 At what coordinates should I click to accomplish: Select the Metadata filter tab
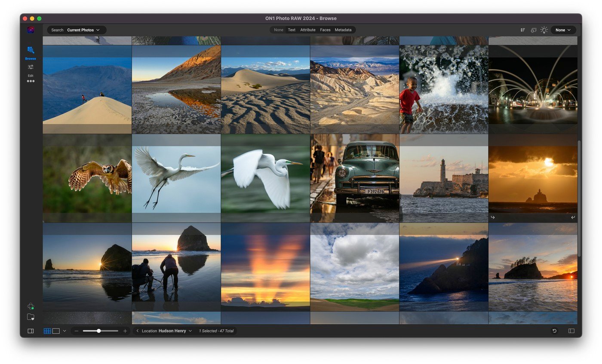[x=343, y=30]
